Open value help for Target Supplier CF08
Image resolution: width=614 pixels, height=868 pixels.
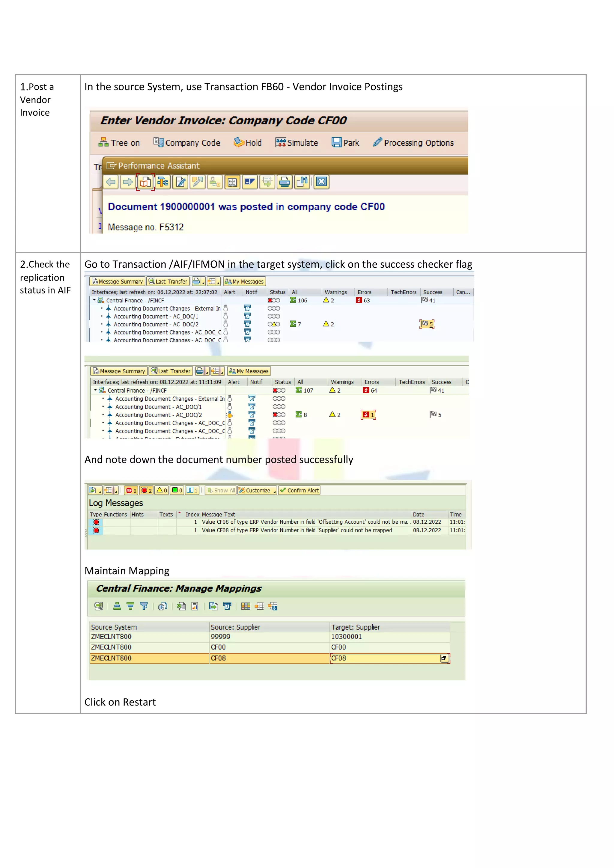(x=444, y=658)
